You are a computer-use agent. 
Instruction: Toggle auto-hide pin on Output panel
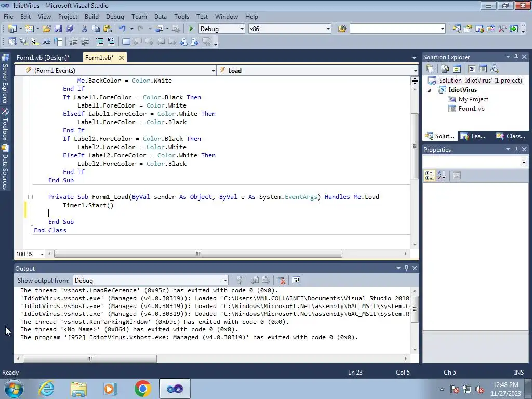tap(406, 268)
